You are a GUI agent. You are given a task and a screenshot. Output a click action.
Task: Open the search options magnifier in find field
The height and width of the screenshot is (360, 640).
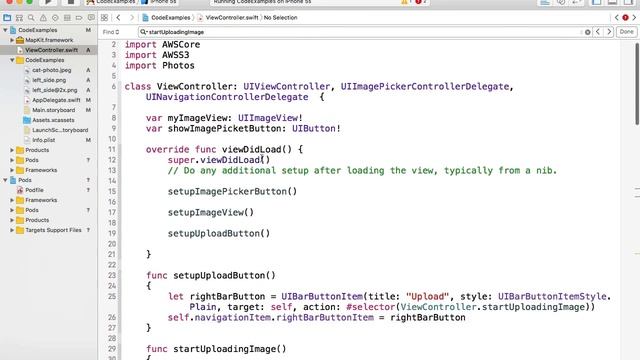click(x=143, y=32)
